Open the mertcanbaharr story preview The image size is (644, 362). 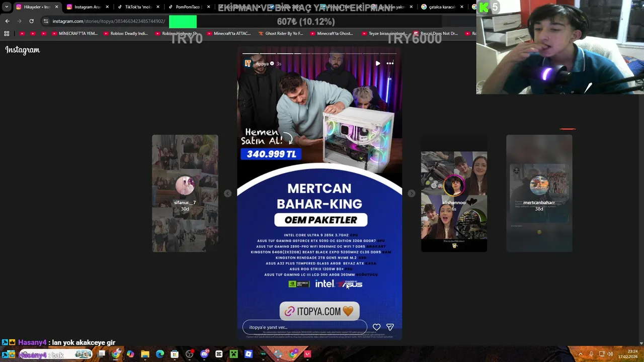(539, 194)
